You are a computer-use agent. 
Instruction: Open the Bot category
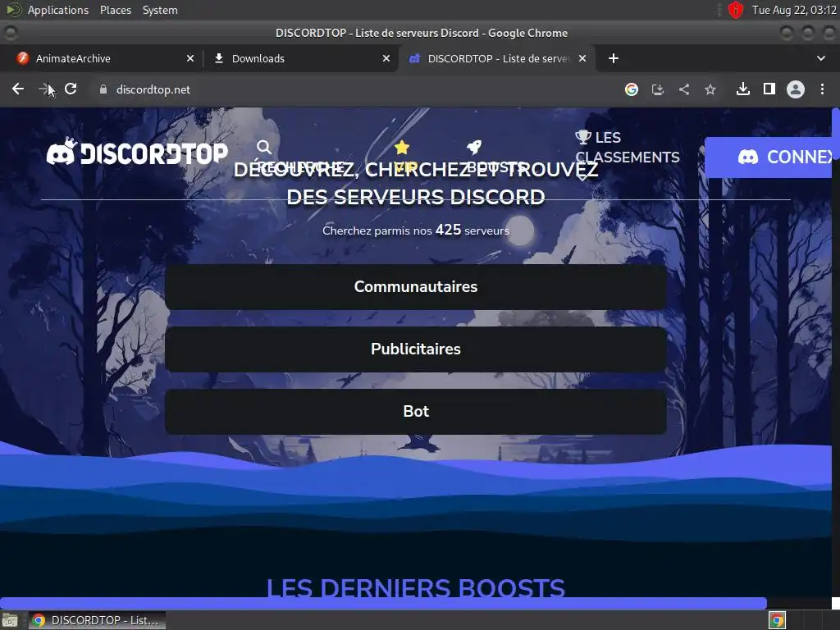tap(416, 412)
